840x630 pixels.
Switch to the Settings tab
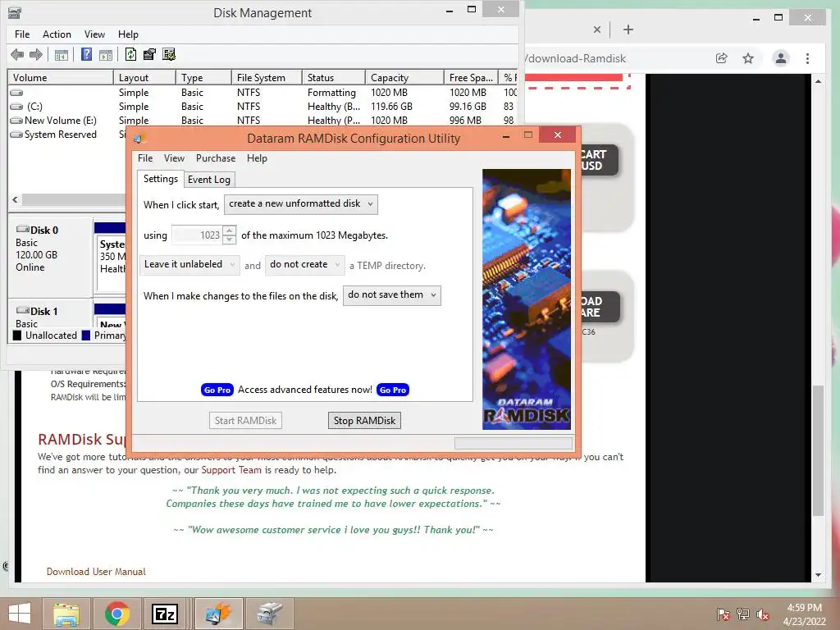click(x=160, y=179)
